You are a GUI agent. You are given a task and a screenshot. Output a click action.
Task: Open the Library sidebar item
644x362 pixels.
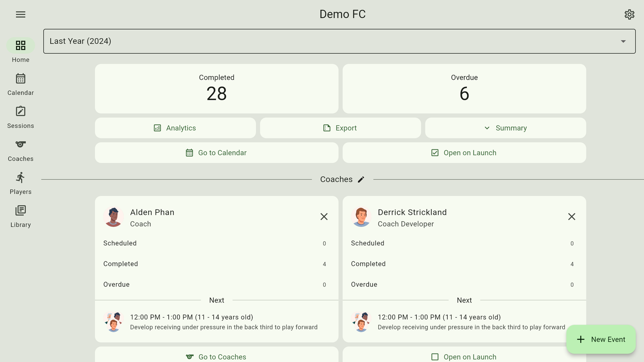(21, 216)
